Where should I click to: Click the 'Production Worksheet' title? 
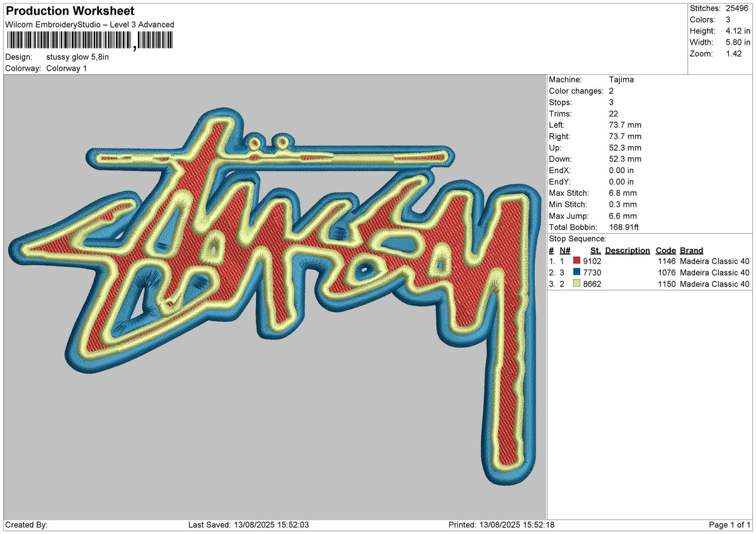click(x=69, y=11)
